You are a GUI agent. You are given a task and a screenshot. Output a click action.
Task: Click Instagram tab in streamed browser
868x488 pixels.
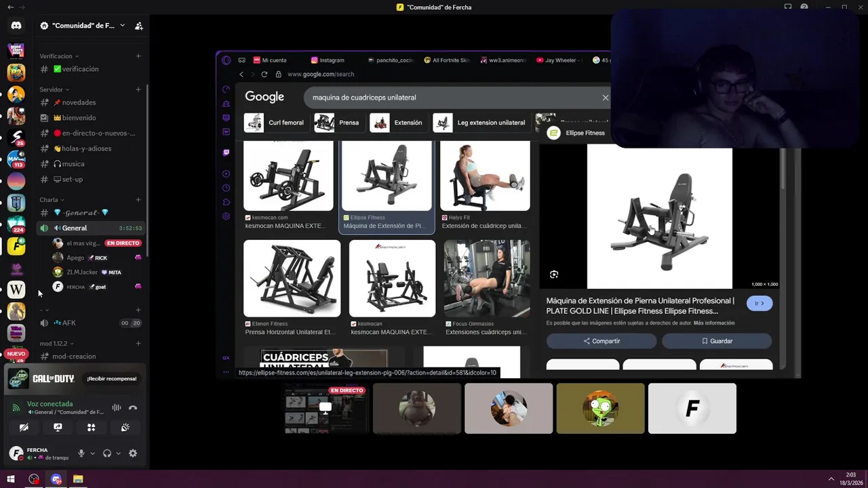[x=328, y=60]
